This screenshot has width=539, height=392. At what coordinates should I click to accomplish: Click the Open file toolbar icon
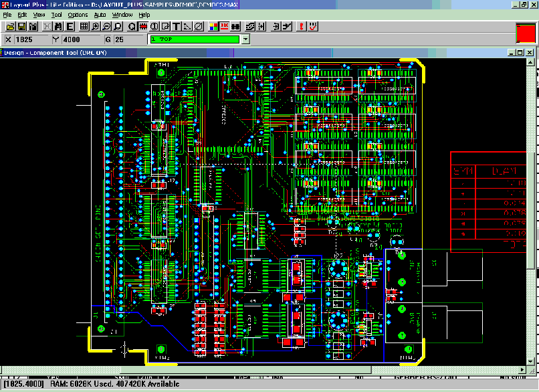tap(11, 27)
